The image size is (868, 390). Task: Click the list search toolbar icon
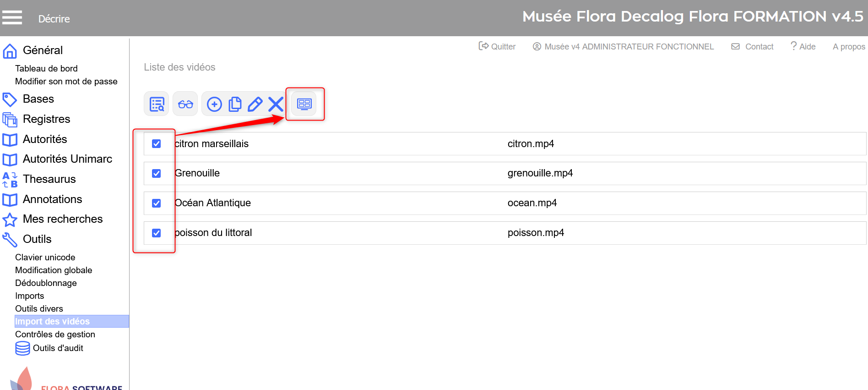[x=157, y=104]
